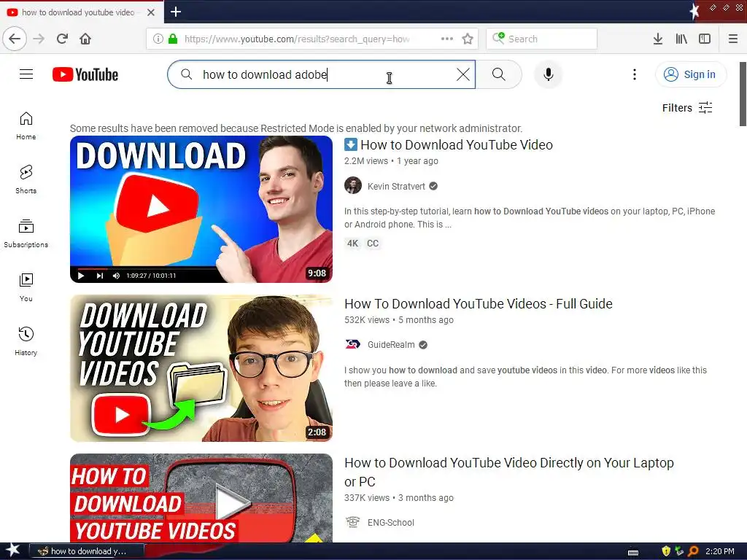This screenshot has height=560, width=747.
Task: Click the shield icon in system tray
Action: pyautogui.click(x=666, y=551)
